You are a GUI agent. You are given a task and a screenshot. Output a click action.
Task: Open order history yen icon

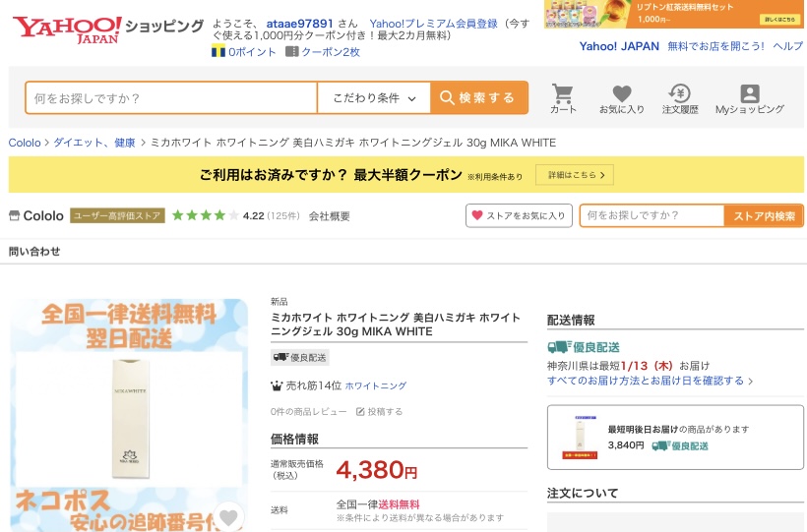(679, 93)
